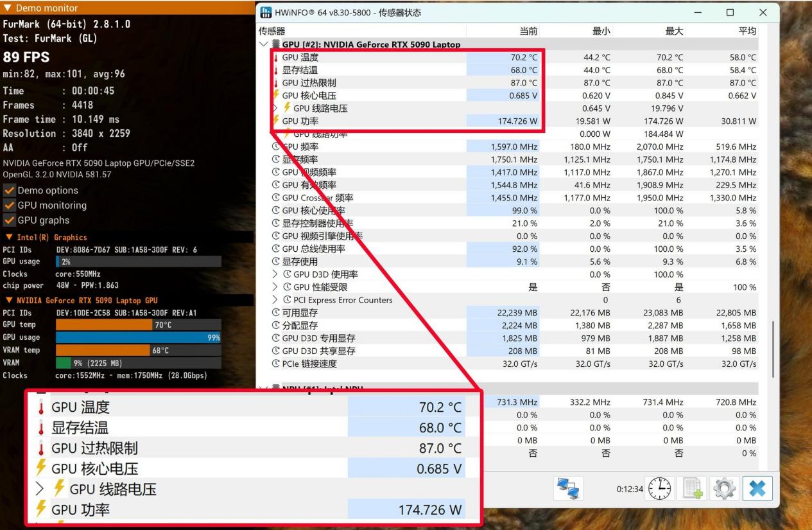Viewport: 812px width, 530px height.
Task: Click the HWiNFO title bar app icon
Action: 266,13
